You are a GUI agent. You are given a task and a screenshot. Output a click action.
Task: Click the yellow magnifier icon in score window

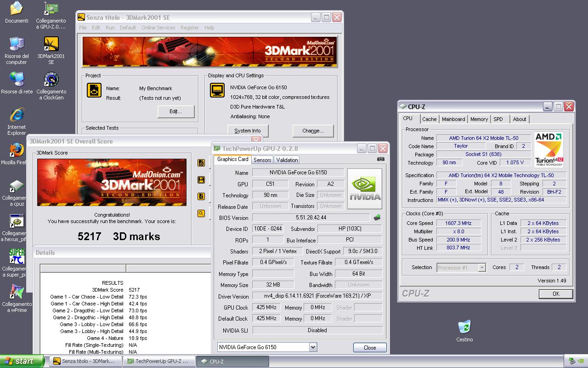(x=201, y=213)
